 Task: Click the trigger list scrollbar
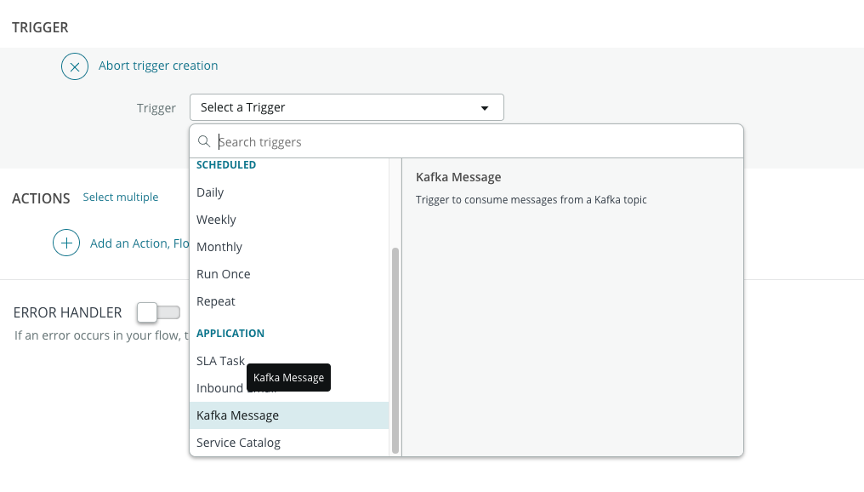[x=395, y=350]
